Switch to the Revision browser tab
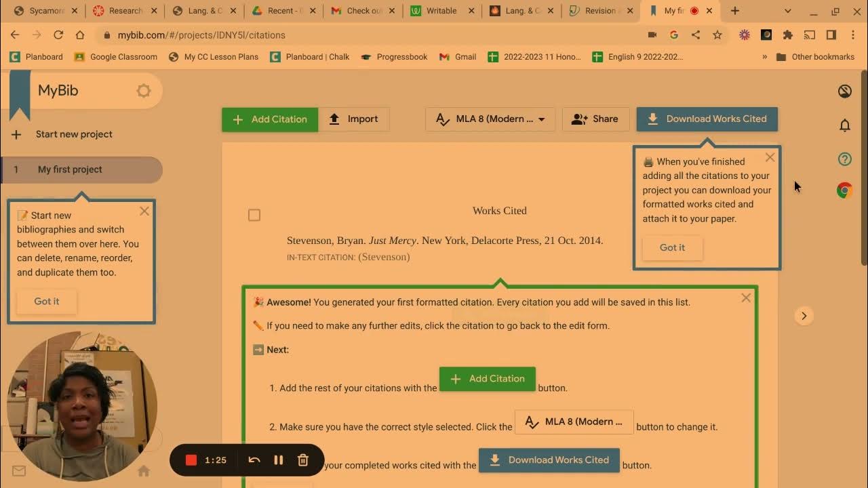This screenshot has width=868, height=488. pos(602,11)
